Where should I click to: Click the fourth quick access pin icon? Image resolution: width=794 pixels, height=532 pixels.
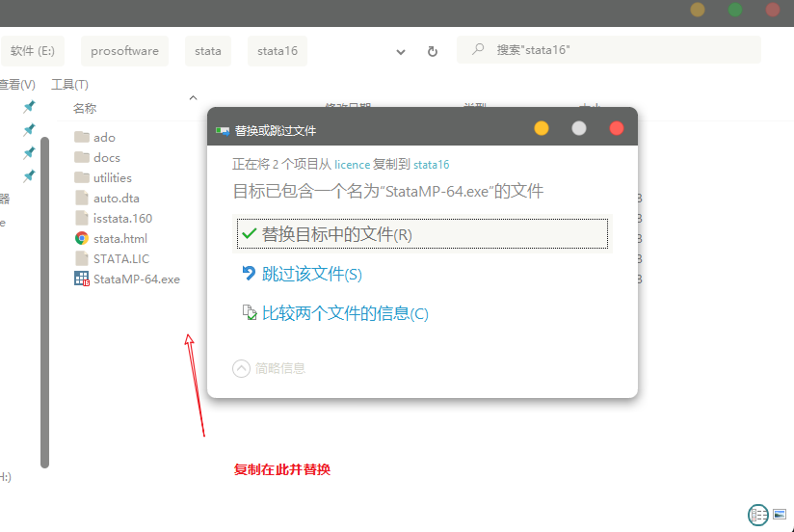click(x=29, y=175)
